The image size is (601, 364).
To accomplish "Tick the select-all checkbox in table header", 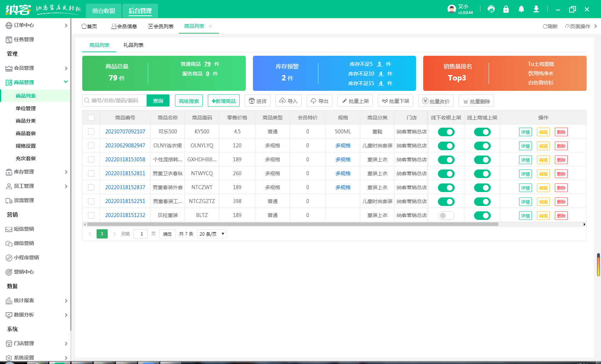I will 91,118.
